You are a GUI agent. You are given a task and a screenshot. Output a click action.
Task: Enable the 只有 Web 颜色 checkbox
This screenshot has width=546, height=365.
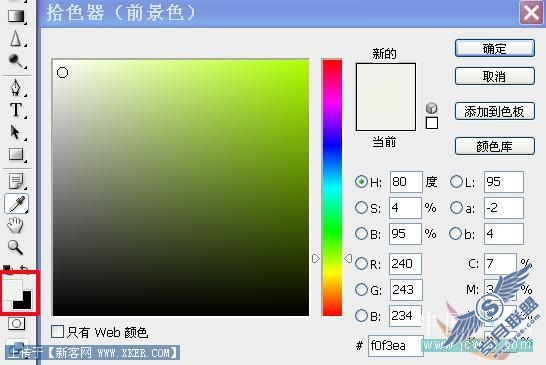pos(57,332)
